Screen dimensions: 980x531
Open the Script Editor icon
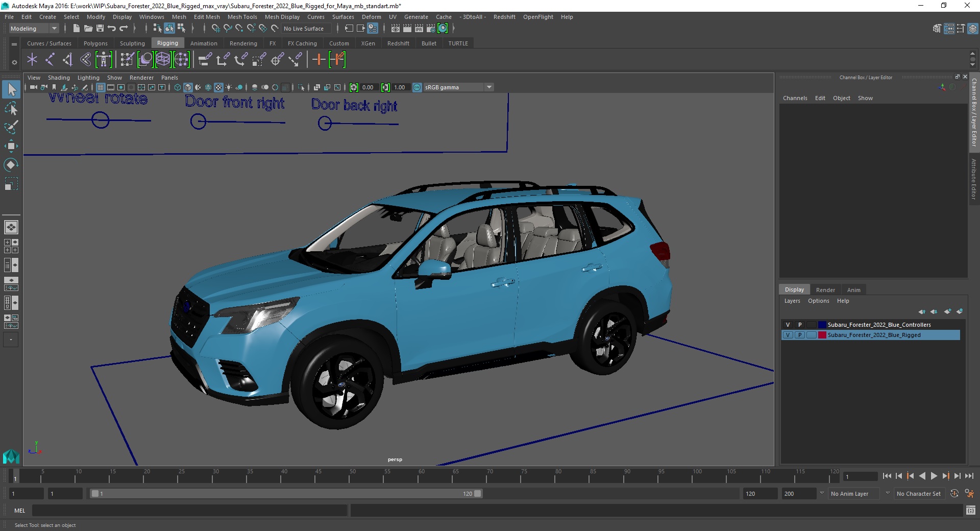point(971,510)
